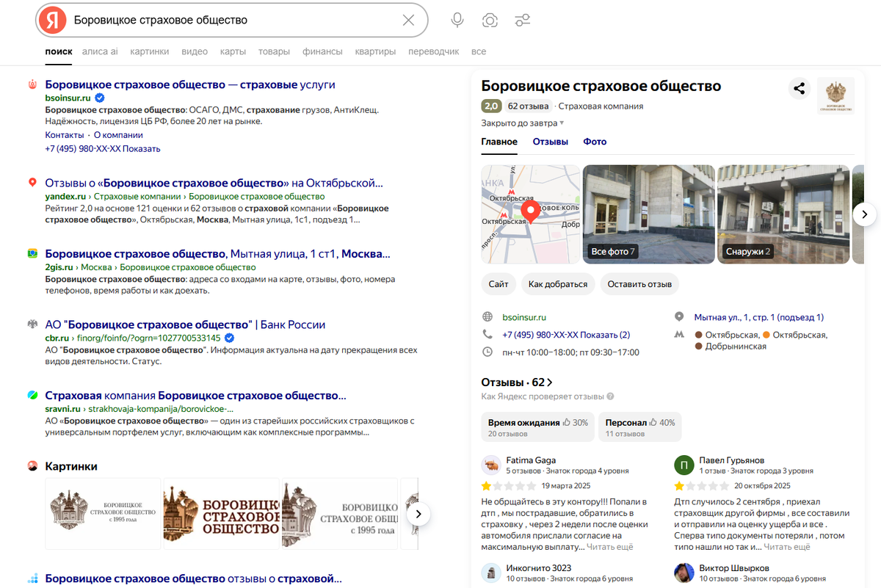Click the map pin on the mini map

click(530, 211)
